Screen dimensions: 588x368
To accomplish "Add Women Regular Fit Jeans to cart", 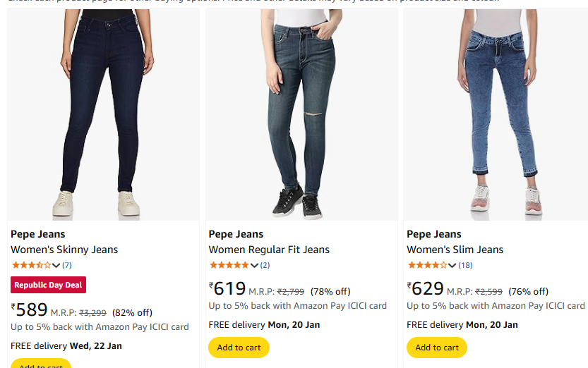I will [239, 348].
